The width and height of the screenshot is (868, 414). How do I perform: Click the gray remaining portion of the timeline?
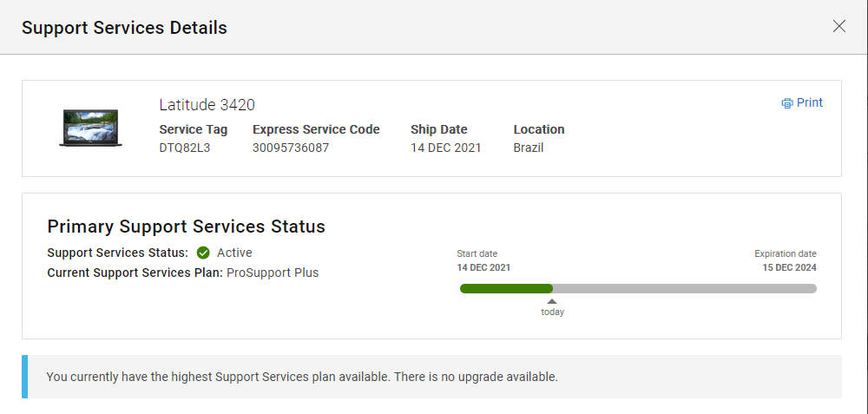684,288
